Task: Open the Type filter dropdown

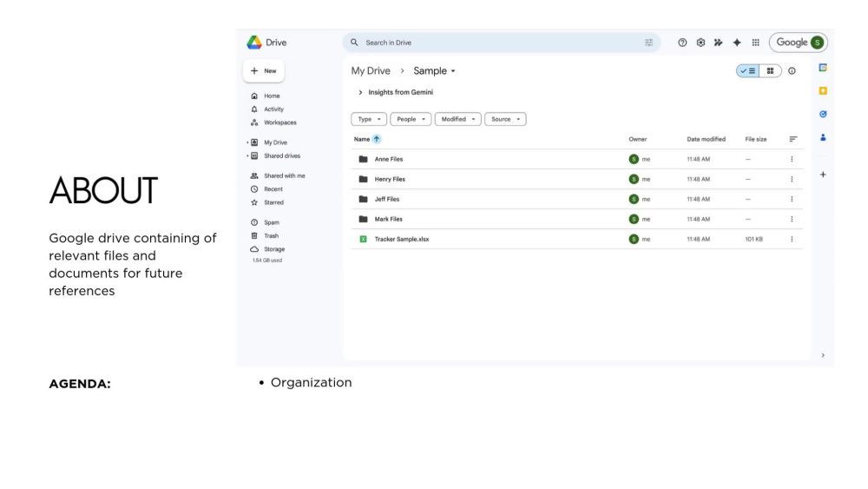Action: [x=369, y=119]
